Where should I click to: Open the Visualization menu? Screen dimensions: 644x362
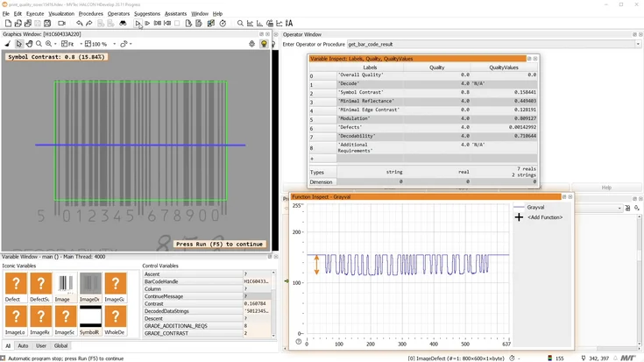pyautogui.click(x=61, y=14)
